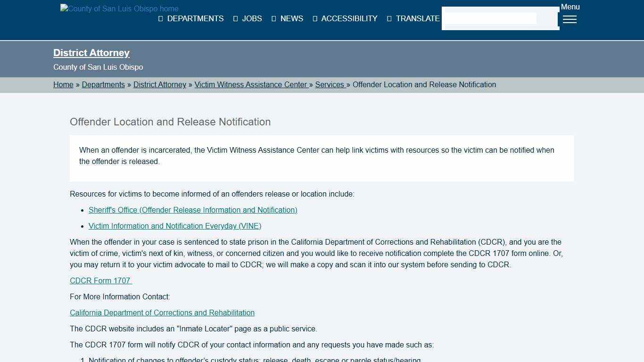Navigate to Victim Witness Assistance Center breadcrumb
The height and width of the screenshot is (362, 644).
[251, 85]
